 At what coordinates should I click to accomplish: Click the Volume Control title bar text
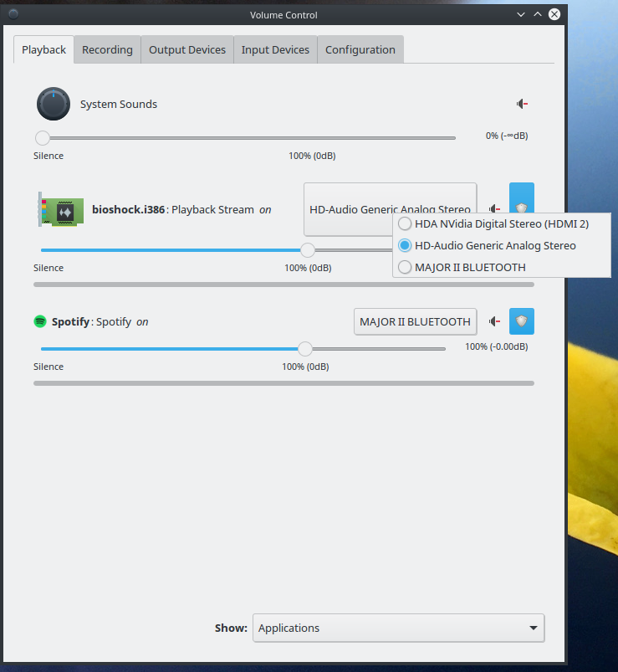[x=283, y=15]
